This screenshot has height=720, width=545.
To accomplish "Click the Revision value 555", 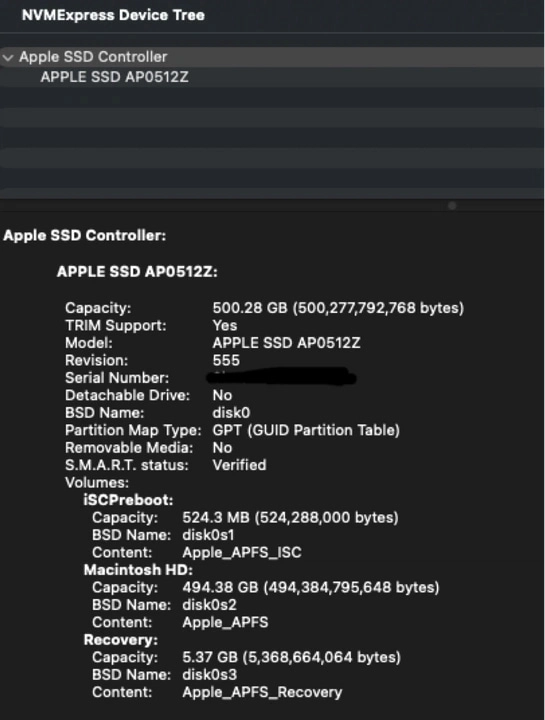I will (x=226, y=360).
